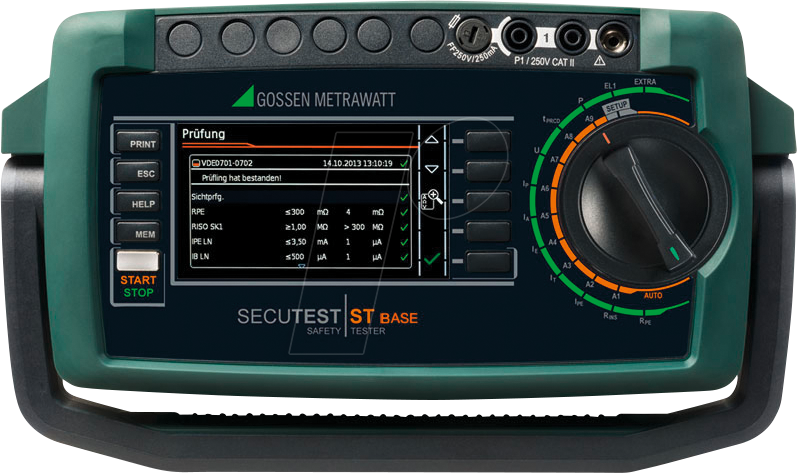
Task: Click the FF250V/250mA fuse holder
Action: coord(473,35)
